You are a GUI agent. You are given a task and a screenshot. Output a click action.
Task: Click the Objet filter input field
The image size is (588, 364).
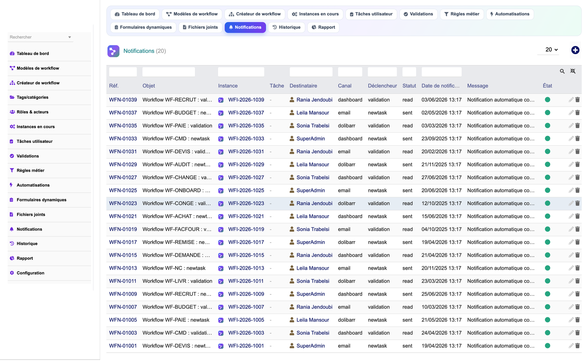click(x=168, y=72)
